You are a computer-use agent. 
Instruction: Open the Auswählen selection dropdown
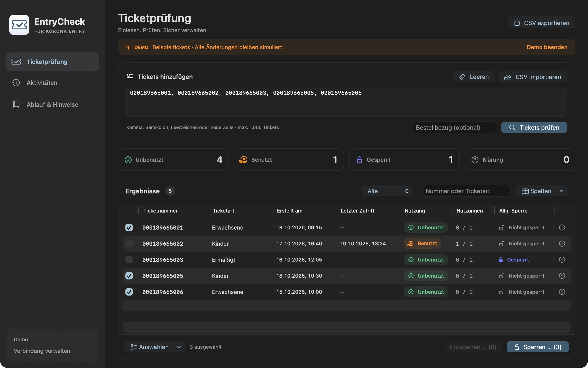click(x=155, y=347)
